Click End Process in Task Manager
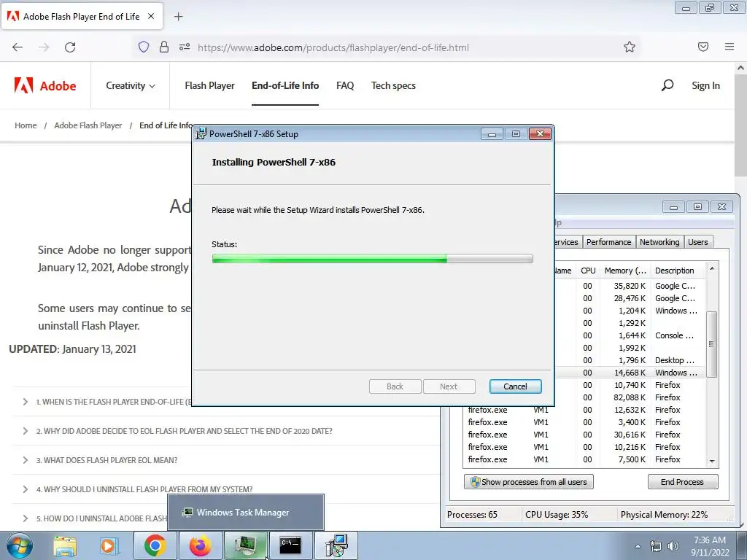 [682, 482]
